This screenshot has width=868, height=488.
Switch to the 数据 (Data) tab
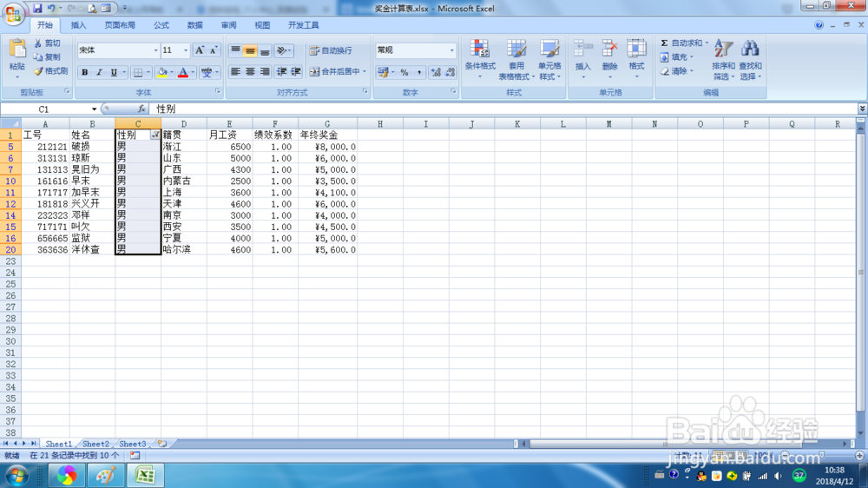click(x=194, y=25)
